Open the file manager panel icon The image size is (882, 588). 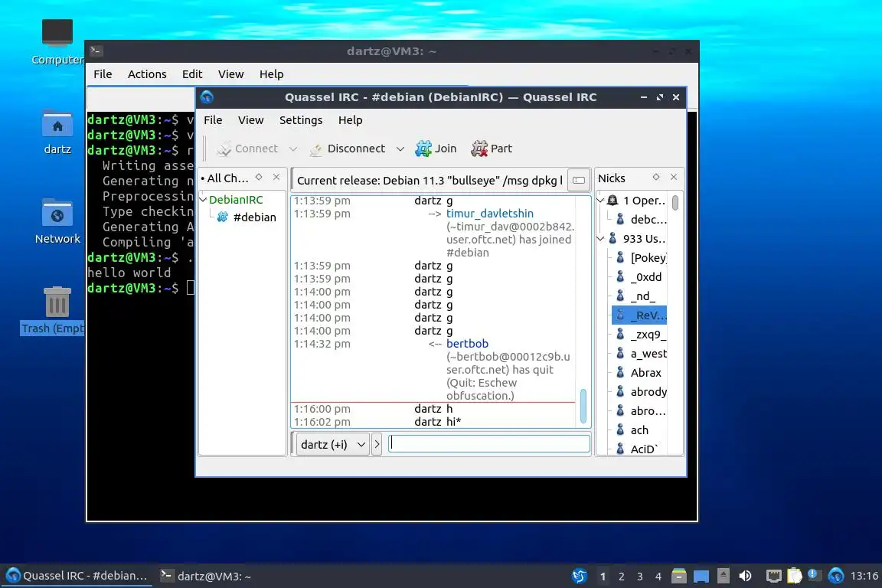679,576
